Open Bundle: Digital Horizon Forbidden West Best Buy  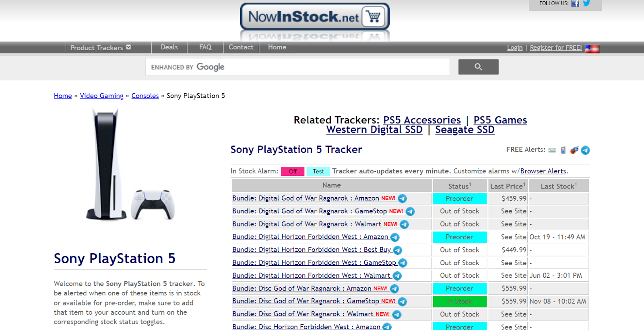coord(312,250)
